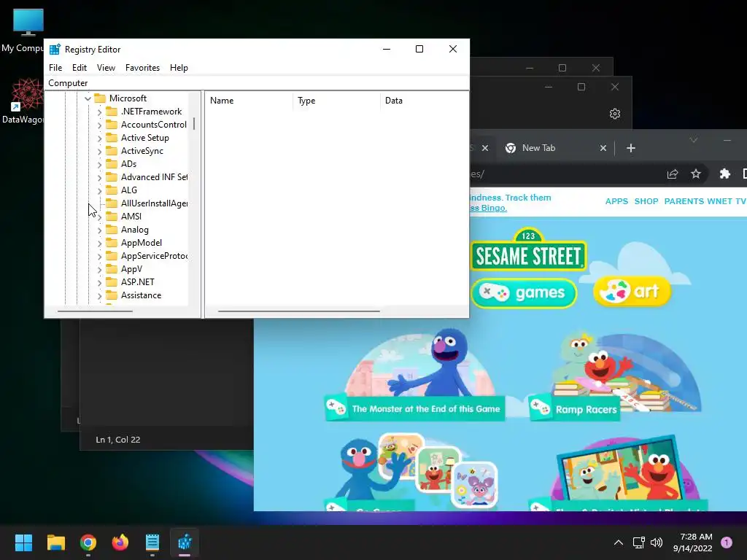This screenshot has height=560, width=747.
Task: Click the Sesame Street games button
Action: point(524,292)
